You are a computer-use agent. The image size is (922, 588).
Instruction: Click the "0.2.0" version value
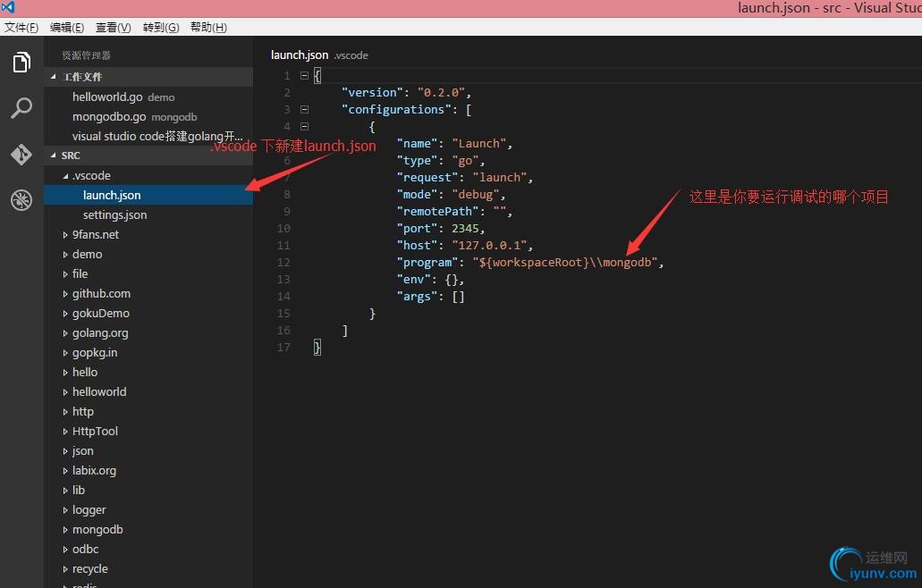[x=442, y=93]
